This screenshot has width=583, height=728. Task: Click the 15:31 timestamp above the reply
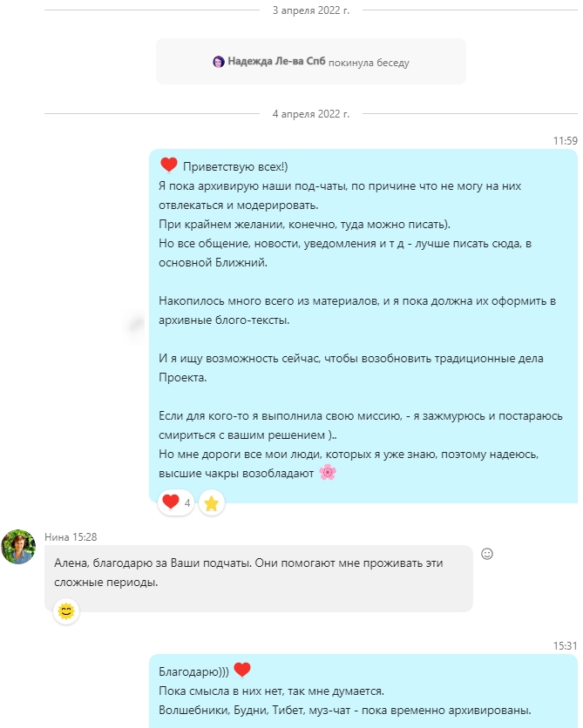565,646
